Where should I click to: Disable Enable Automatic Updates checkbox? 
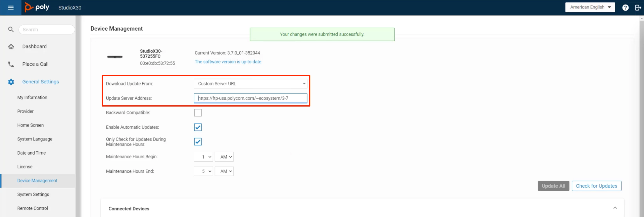pyautogui.click(x=198, y=127)
